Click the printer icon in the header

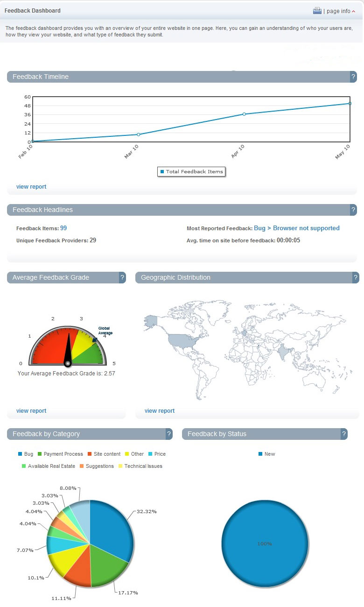click(x=317, y=11)
